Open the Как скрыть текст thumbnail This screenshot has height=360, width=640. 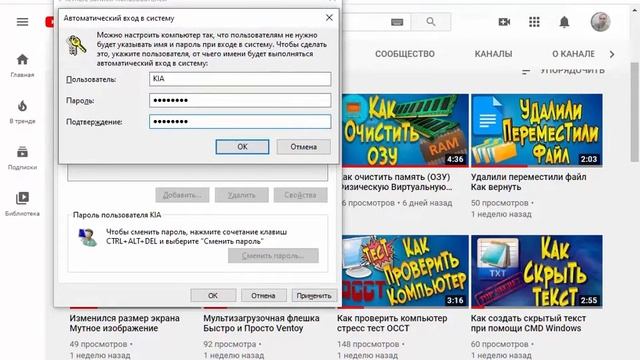pos(537,271)
